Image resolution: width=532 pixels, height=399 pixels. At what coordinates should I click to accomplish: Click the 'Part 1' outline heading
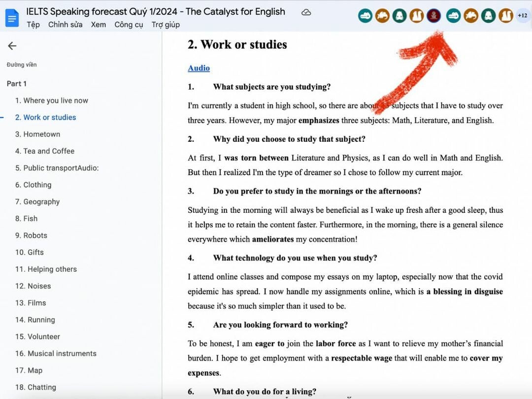pos(17,84)
